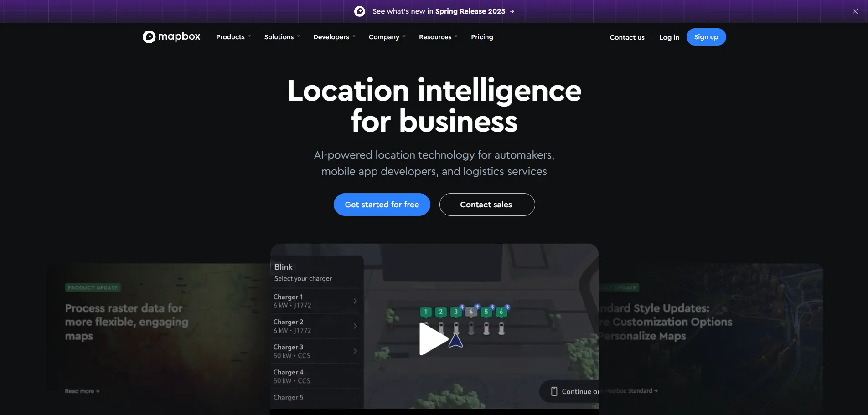
Task: Click green parking marker number 6
Action: pos(501,312)
